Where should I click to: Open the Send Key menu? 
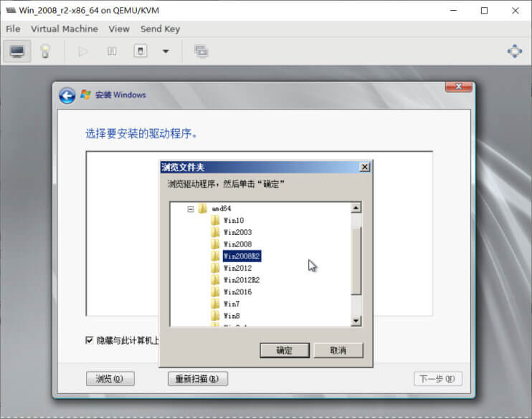[x=160, y=29]
